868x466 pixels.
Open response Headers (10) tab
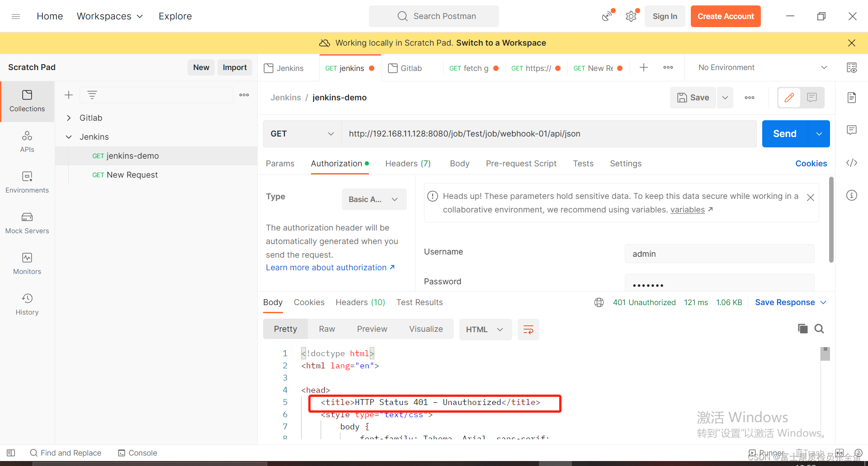tap(360, 302)
